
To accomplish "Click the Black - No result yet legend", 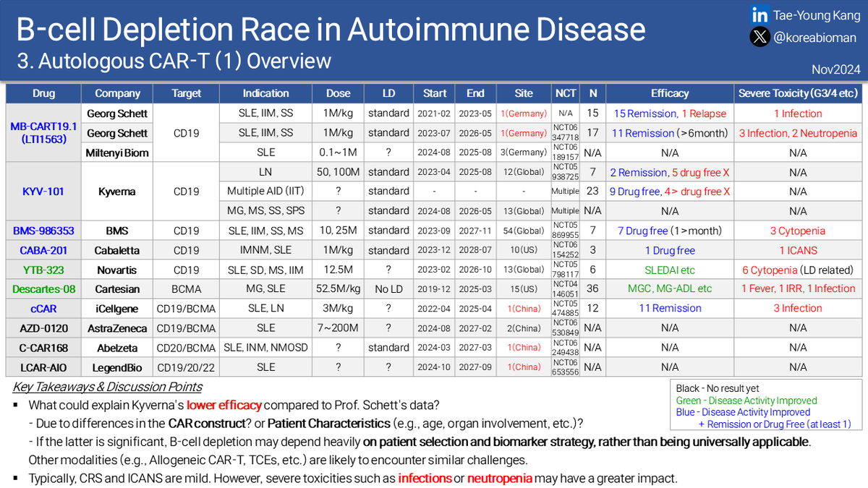I will (x=718, y=388).
